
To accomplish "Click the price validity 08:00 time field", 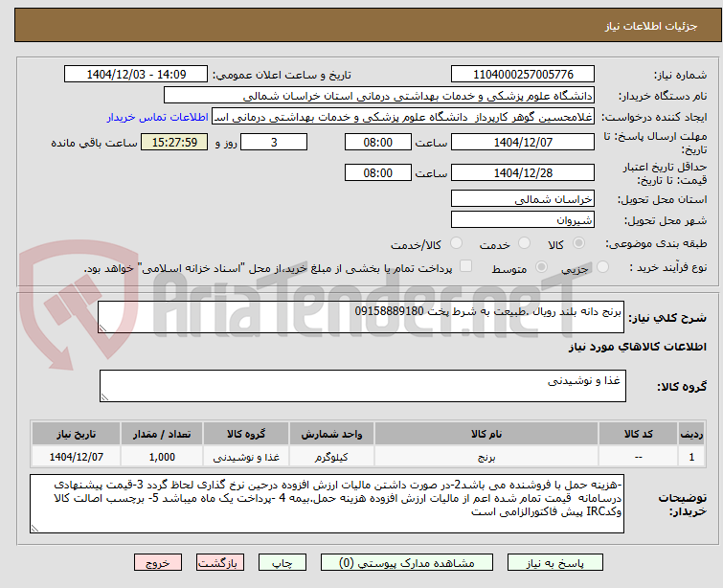I will coord(377,173).
